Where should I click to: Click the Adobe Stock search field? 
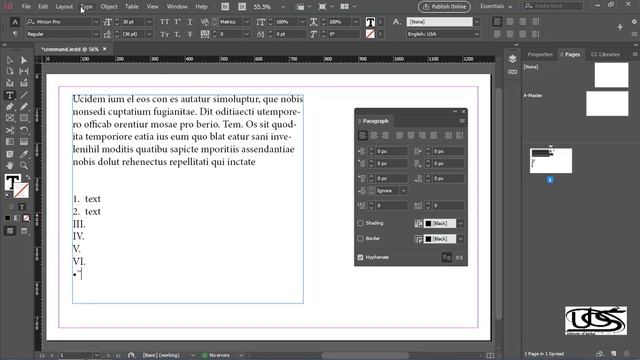tap(553, 6)
